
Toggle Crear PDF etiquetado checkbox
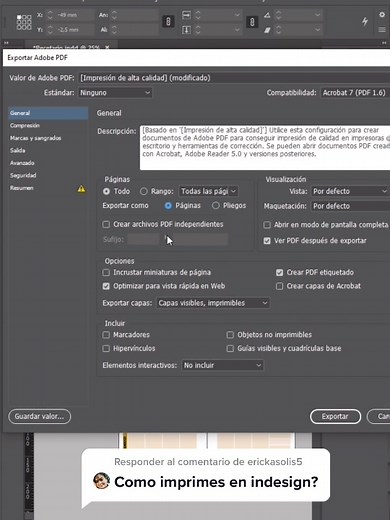click(x=279, y=273)
